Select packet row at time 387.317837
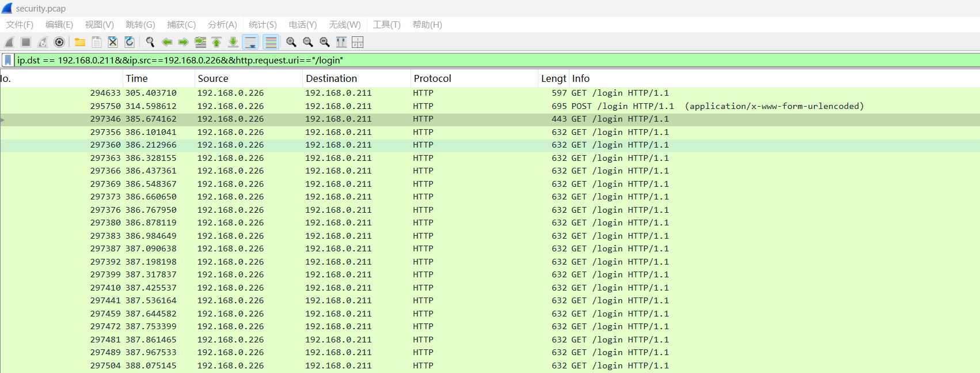 pos(490,274)
